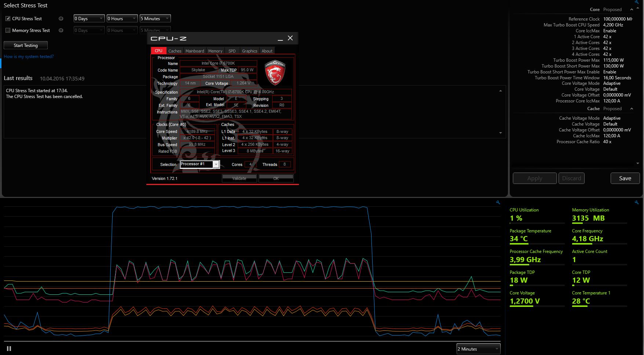Image resolution: width=644 pixels, height=355 pixels.
Task: Click the Processor Cache Frequency 3,99 GHz readout
Action: 537,256
